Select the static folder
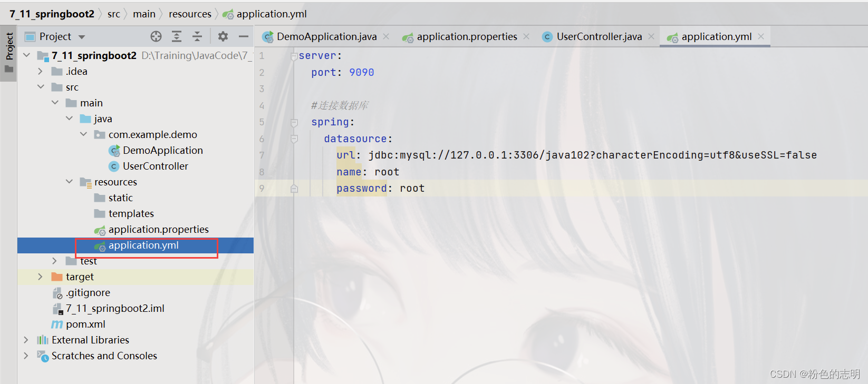This screenshot has height=384, width=868. (x=121, y=198)
